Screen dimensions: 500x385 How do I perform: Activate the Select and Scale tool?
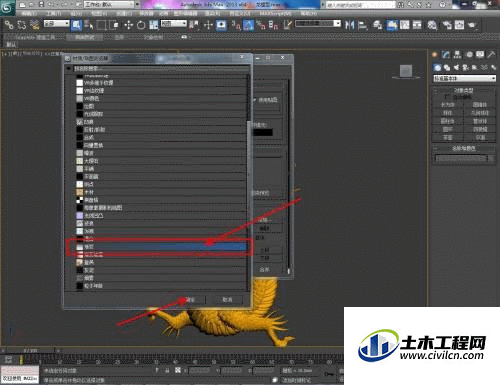coord(153,25)
